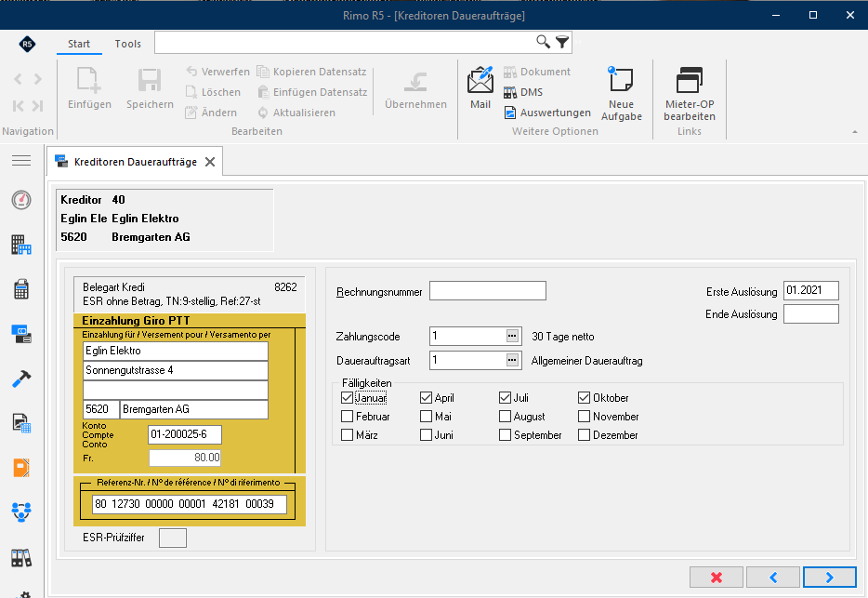Open the Dauerauftragsart lookup button

pos(512,360)
